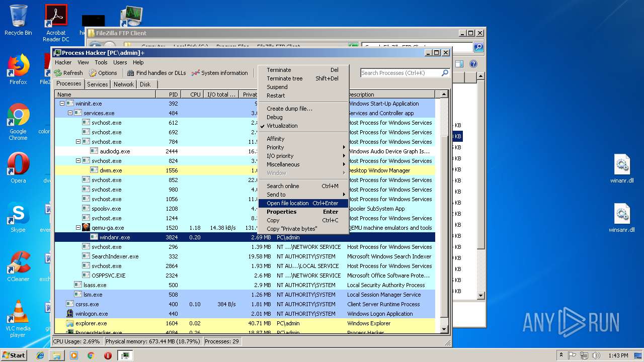Choose Terminate tree from context menu

pos(303,78)
